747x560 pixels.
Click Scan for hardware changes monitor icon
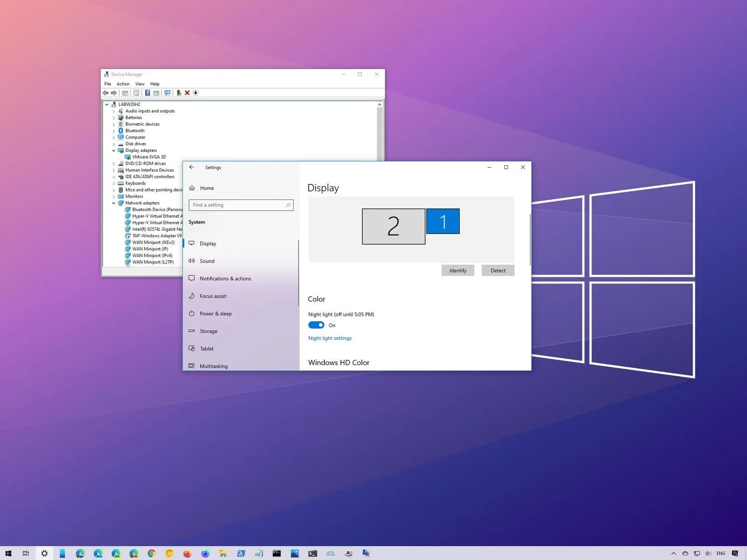(167, 93)
